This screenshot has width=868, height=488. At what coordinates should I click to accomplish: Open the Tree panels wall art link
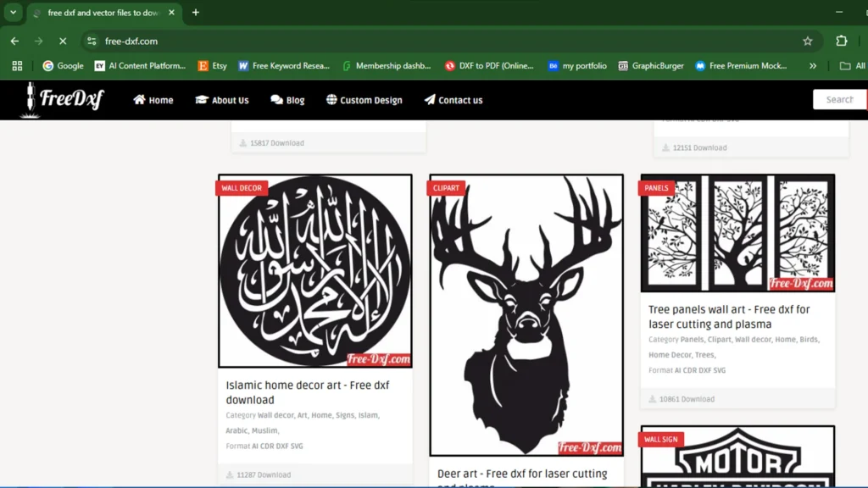click(x=728, y=317)
